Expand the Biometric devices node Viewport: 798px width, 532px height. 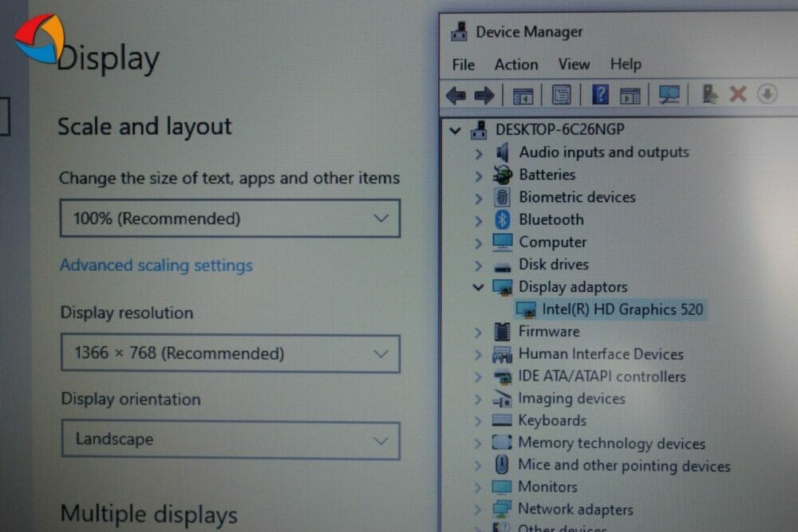pos(478,199)
